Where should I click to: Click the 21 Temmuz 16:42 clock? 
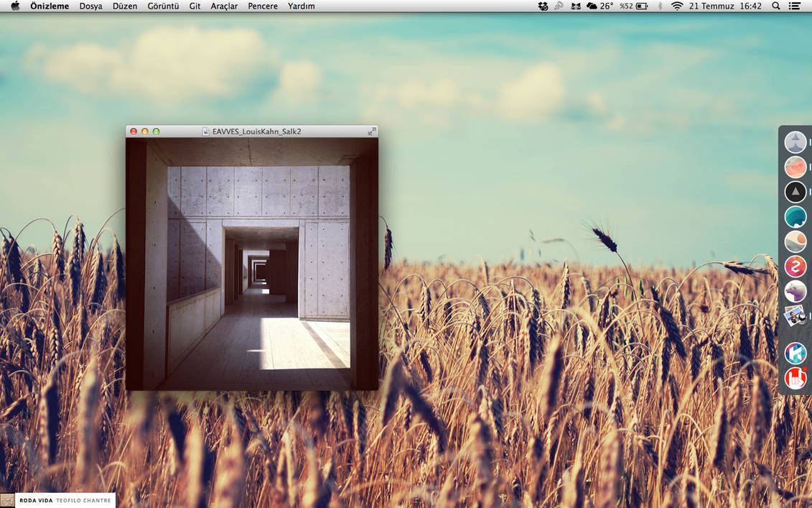click(x=725, y=6)
